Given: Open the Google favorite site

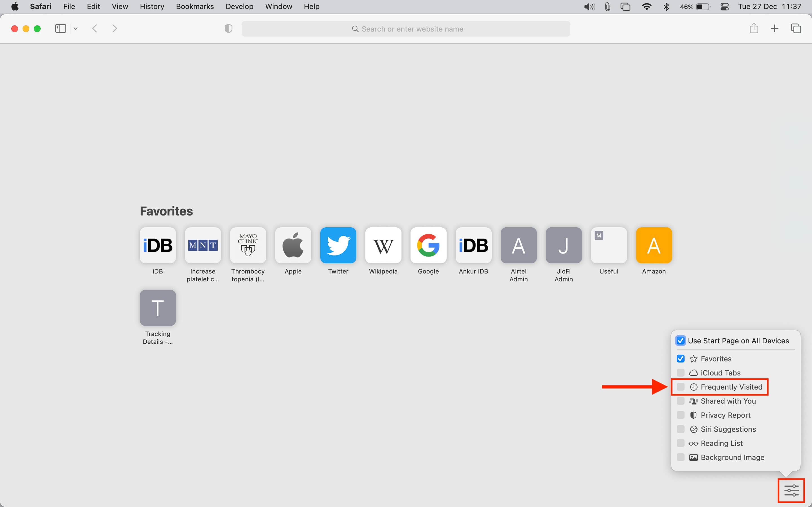Looking at the screenshot, I should click(428, 245).
